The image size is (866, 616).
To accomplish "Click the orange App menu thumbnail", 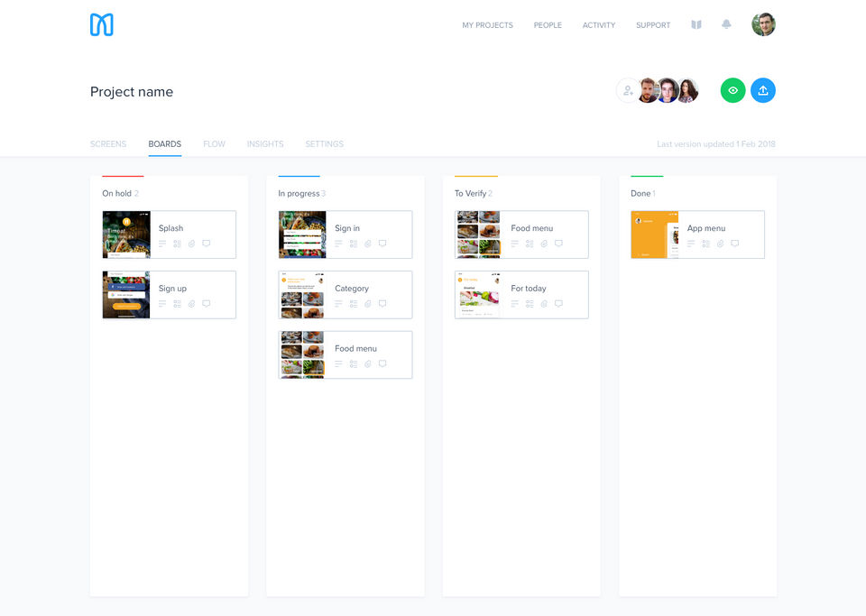I will tap(655, 234).
